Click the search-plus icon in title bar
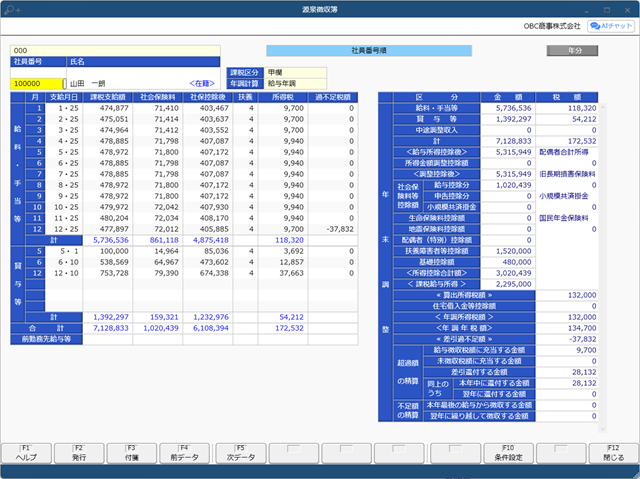This screenshot has height=479, width=640. click(x=12, y=9)
